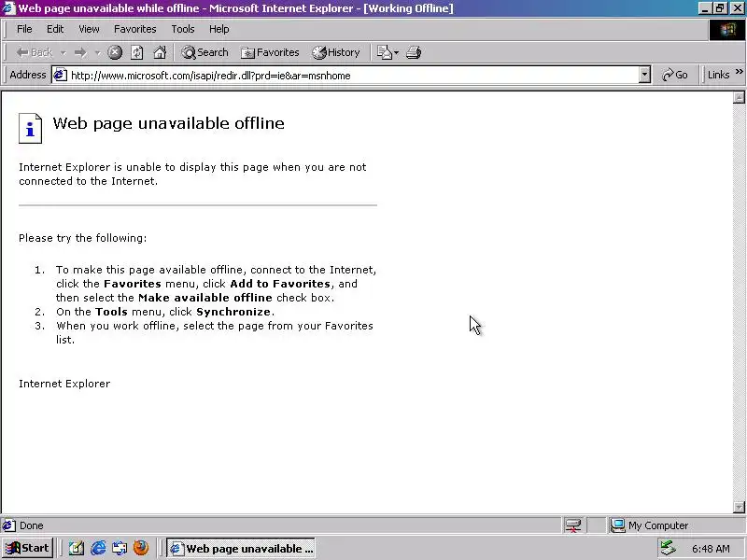Open the Back history dropdown arrow
Image resolution: width=747 pixels, height=560 pixels.
63,53
